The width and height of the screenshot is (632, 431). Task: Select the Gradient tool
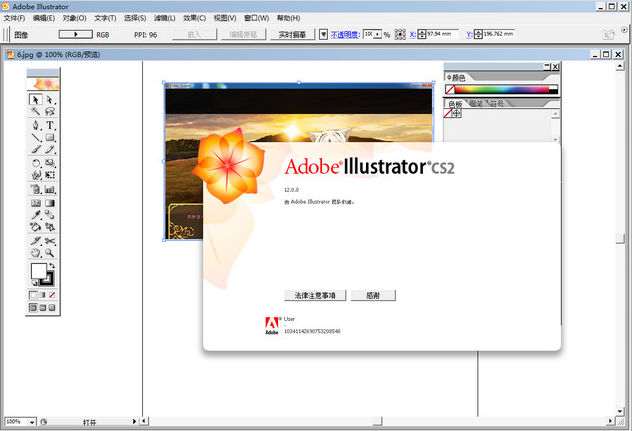point(50,203)
